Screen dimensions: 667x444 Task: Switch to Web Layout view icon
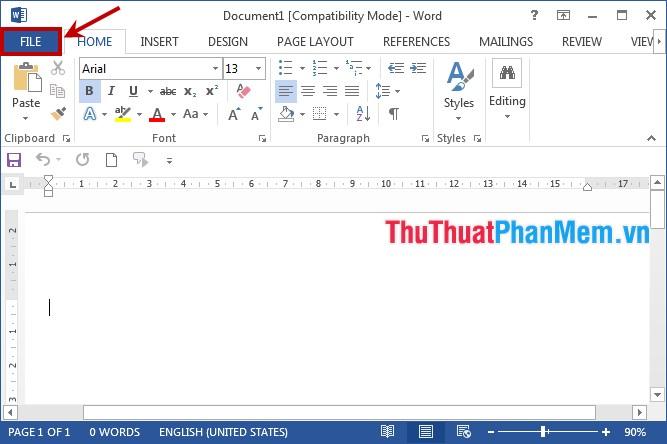(464, 432)
